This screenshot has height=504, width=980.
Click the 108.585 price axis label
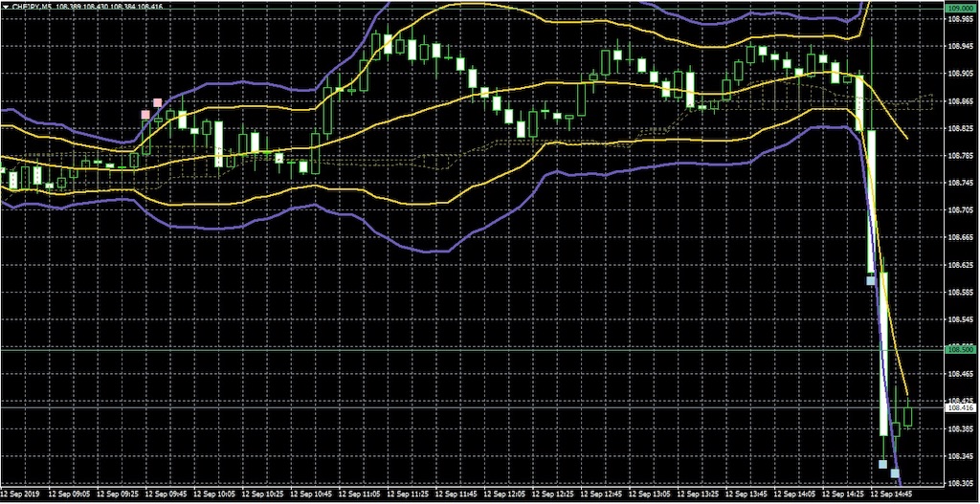961,293
